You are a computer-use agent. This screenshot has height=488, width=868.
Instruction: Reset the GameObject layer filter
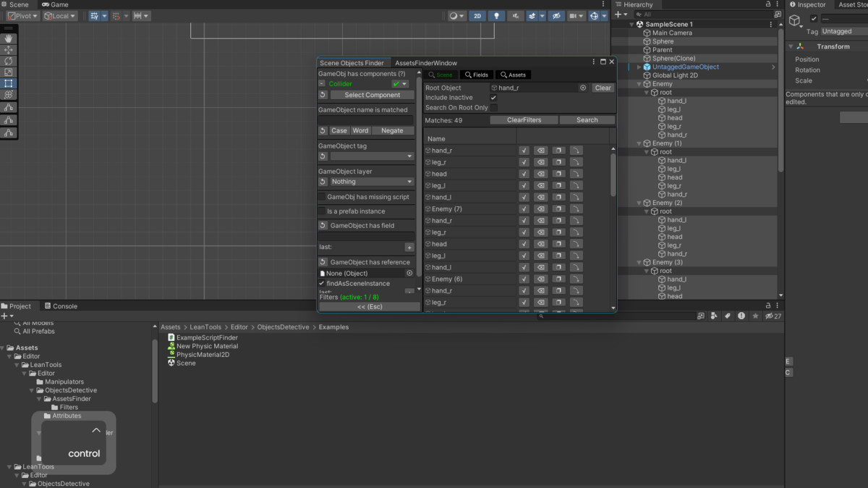pos(323,182)
